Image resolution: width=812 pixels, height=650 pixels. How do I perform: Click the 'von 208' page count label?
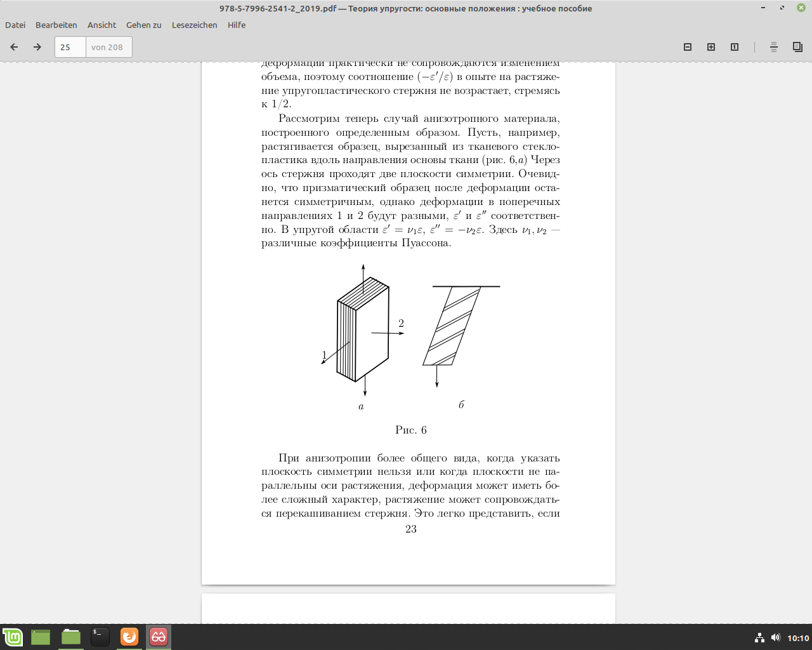point(107,47)
